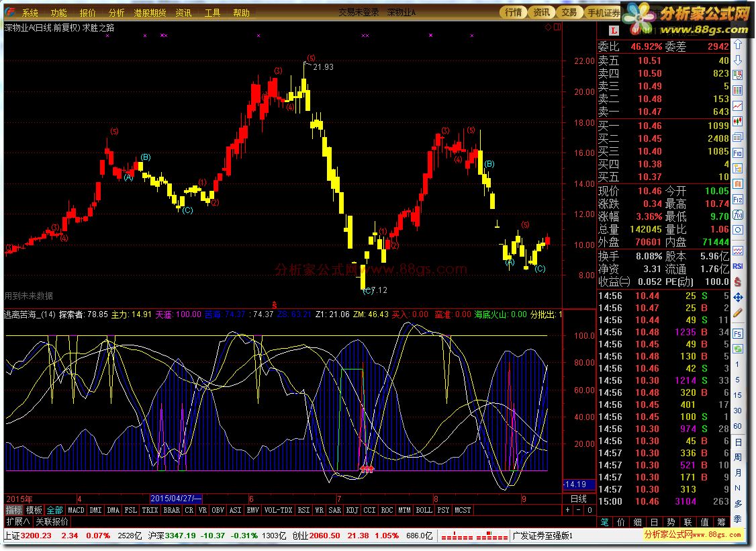Click the down arrow sidebar icon
Viewport: 756px width, 551px height.
pos(738,60)
